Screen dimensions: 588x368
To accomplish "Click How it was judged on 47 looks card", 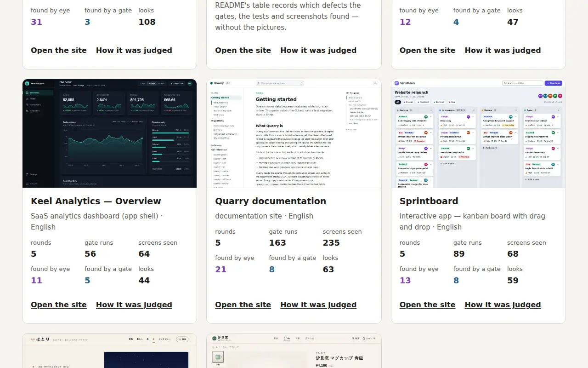I will click(503, 50).
